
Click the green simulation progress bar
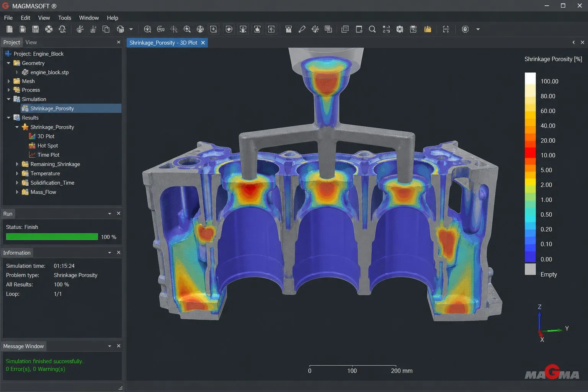pos(52,237)
